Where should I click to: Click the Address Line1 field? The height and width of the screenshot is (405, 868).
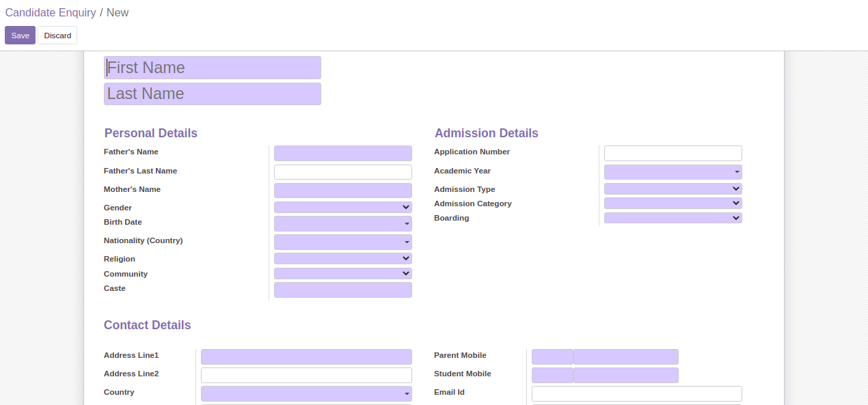(306, 357)
